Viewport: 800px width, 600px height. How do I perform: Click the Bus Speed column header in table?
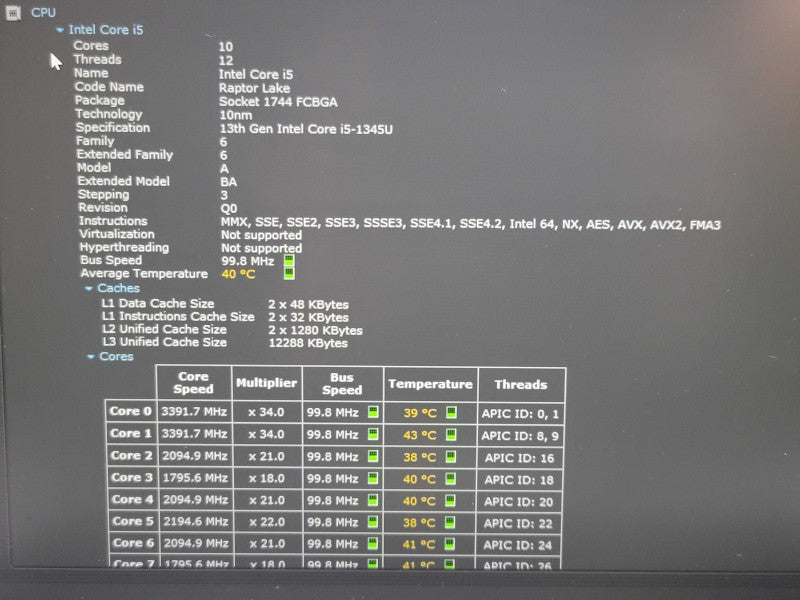click(342, 384)
